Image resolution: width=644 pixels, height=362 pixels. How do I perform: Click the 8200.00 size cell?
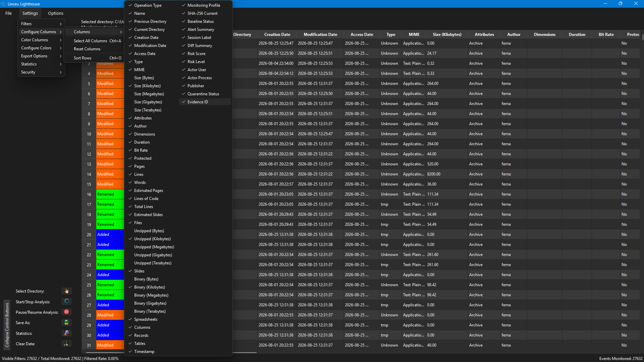(x=447, y=174)
